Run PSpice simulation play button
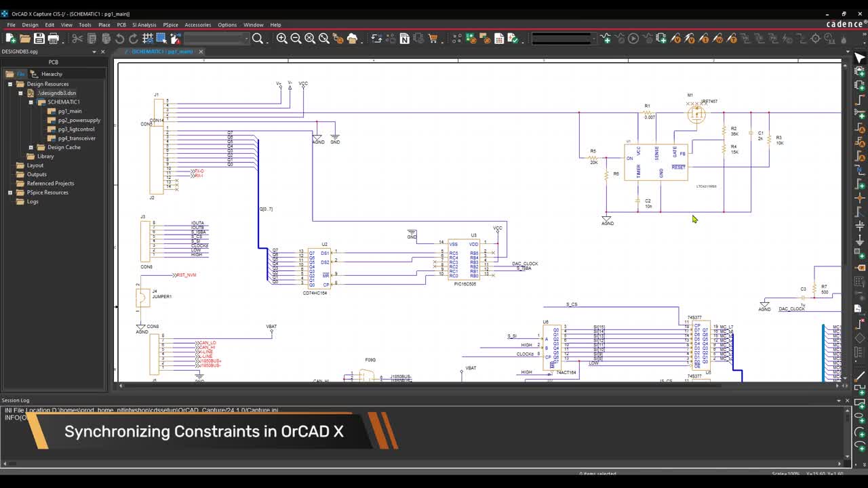Viewport: 868px width, 488px height. pyautogui.click(x=633, y=39)
